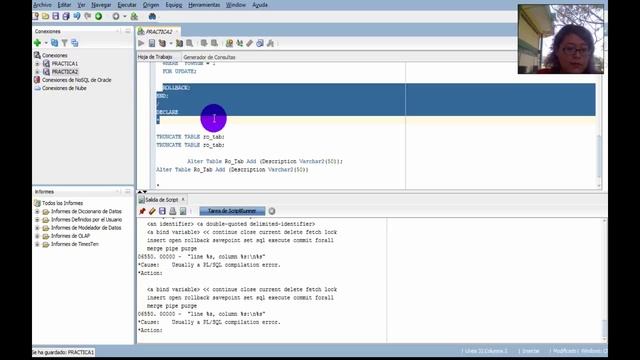Viewport: 640px width, 360px height.
Task: Click the DECLARE keyword in the editor
Action: click(x=167, y=112)
